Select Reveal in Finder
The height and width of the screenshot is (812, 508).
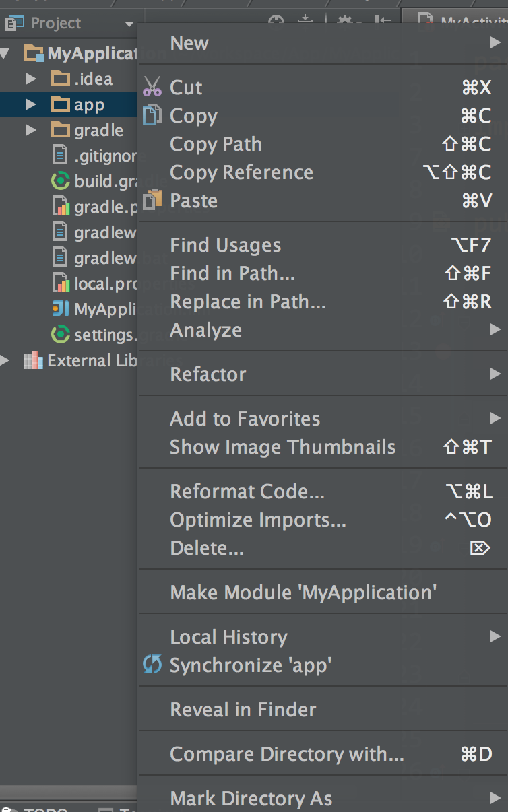[x=323, y=710]
